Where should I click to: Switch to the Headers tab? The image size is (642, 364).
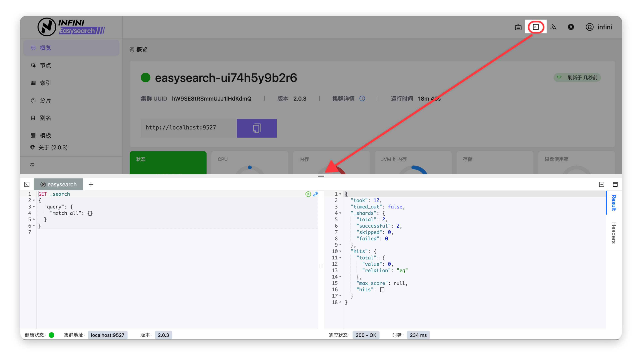[x=613, y=233]
